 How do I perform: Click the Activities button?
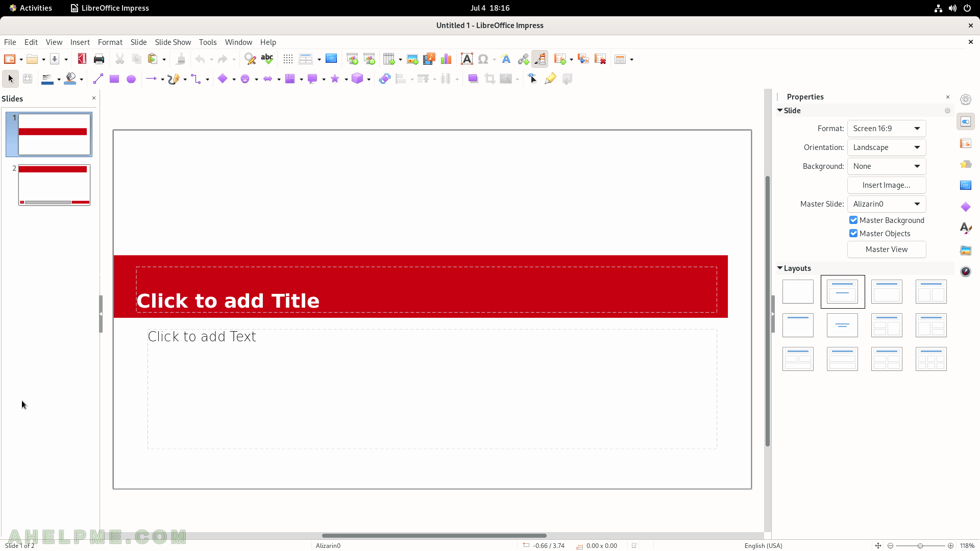pos(31,8)
